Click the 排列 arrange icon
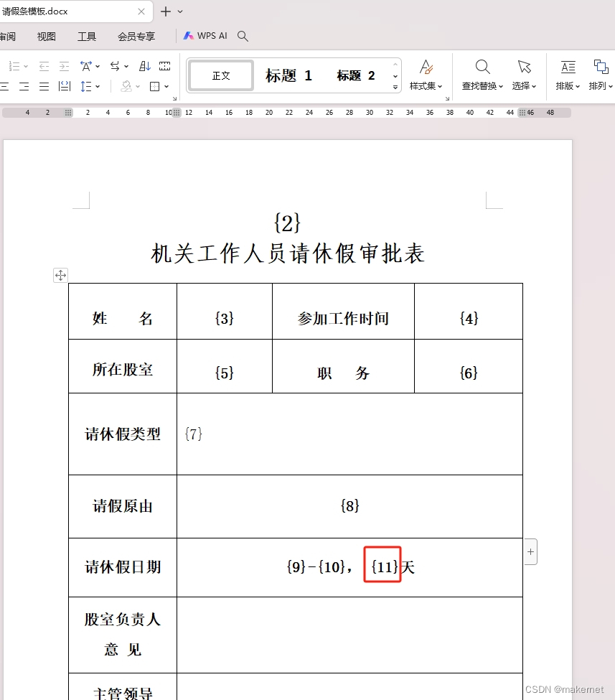The image size is (615, 700). [601, 67]
